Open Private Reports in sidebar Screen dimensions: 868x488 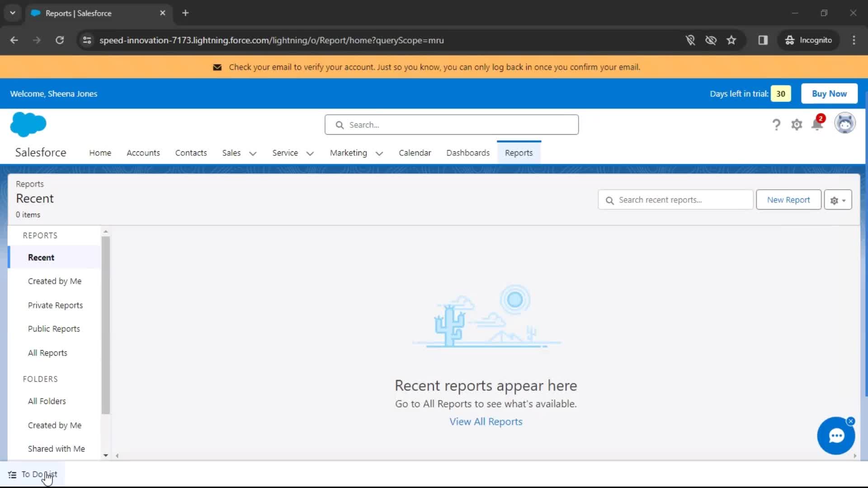pyautogui.click(x=54, y=305)
